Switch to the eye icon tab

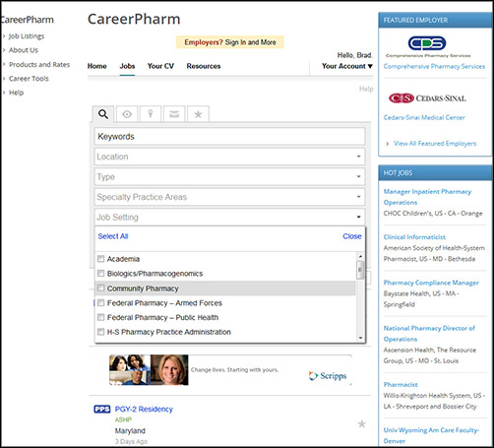pos(127,114)
